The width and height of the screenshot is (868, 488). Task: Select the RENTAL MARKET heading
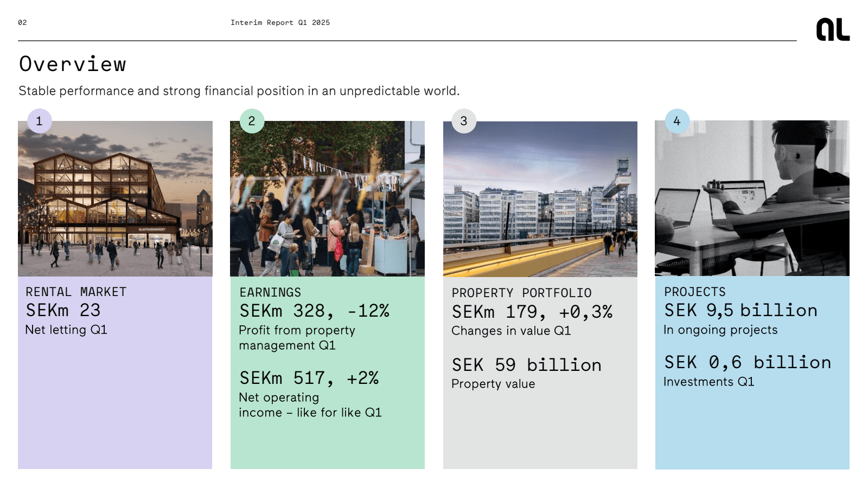tap(76, 292)
